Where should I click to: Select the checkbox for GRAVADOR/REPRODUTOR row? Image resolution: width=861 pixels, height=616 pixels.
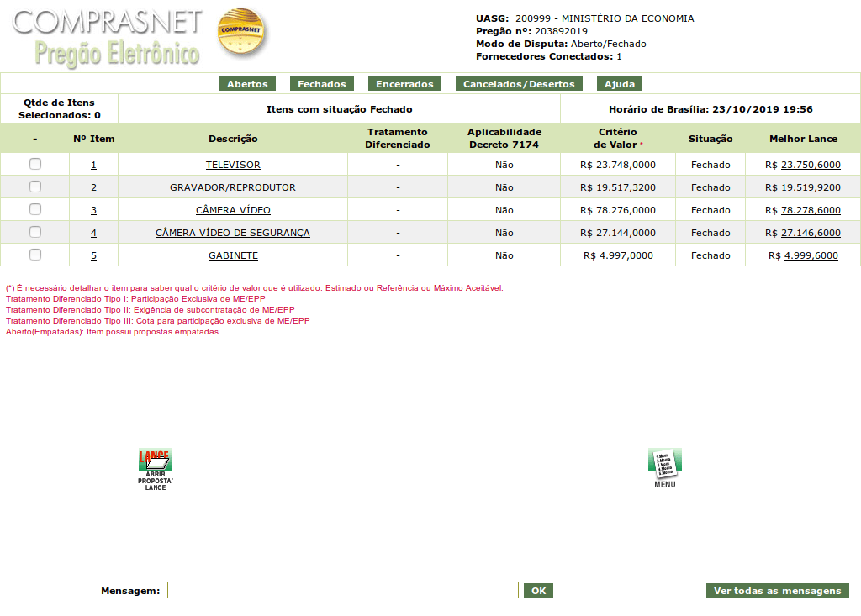(35, 187)
